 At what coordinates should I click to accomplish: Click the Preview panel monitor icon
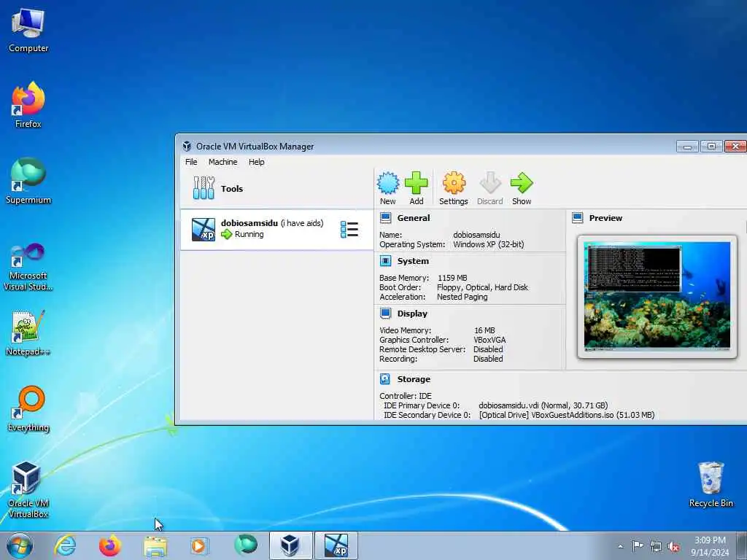(x=578, y=218)
